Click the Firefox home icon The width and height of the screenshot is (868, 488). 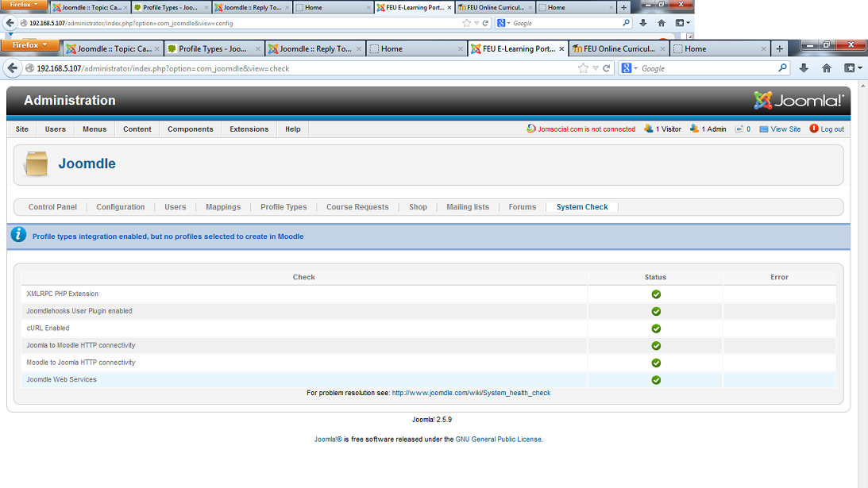coord(826,68)
